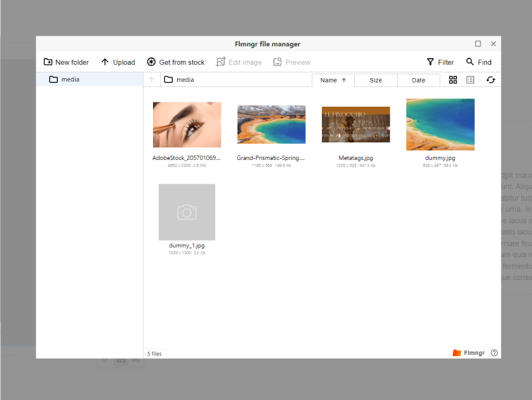Viewport: 532px width, 400px height.
Task: Switch to grid thumbnail view
Action: click(453, 80)
